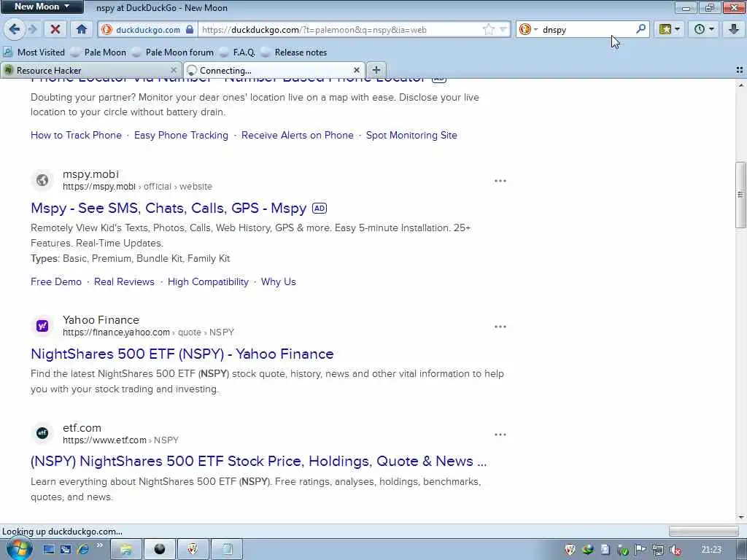Click the mspy.mobi globe favicon
Viewport: 747px width, 560px height.
coord(42,180)
